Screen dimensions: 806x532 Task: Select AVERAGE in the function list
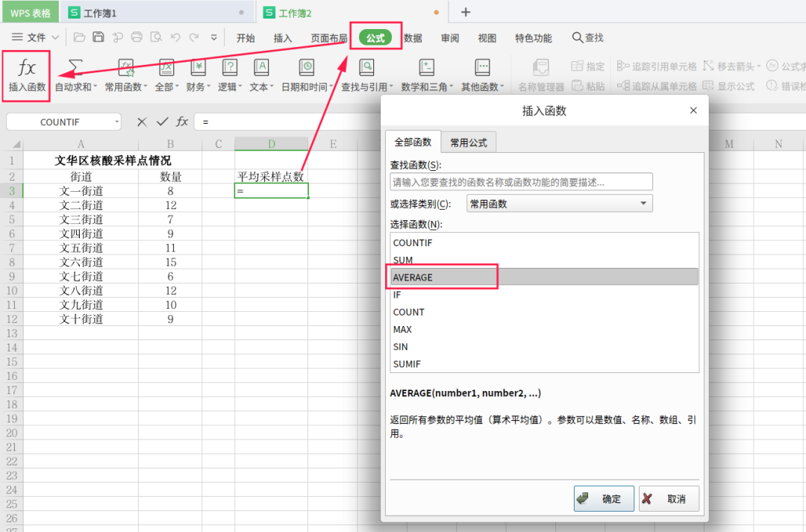[544, 277]
